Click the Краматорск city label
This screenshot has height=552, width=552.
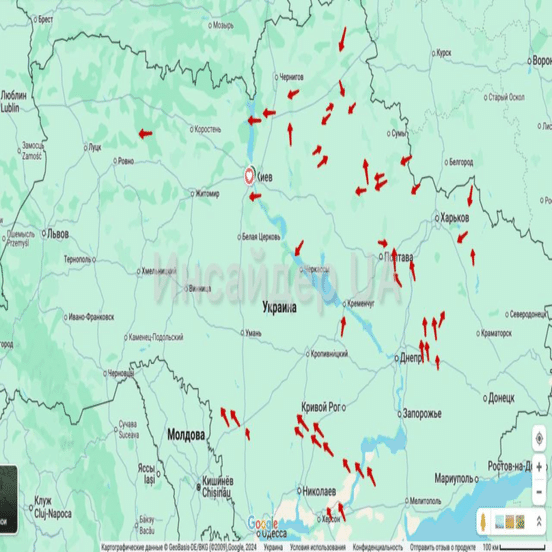tap(496, 333)
